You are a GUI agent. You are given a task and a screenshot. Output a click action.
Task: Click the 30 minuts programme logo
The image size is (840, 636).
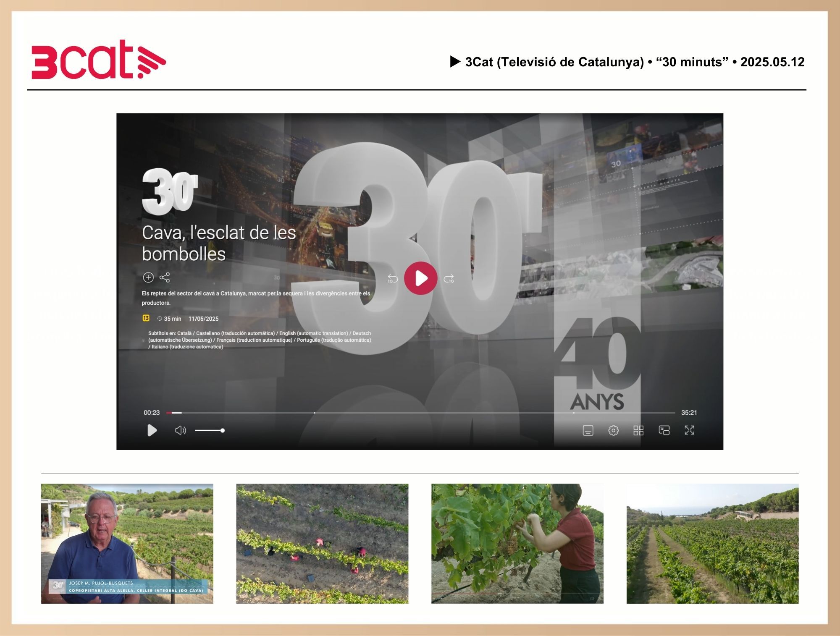click(170, 191)
